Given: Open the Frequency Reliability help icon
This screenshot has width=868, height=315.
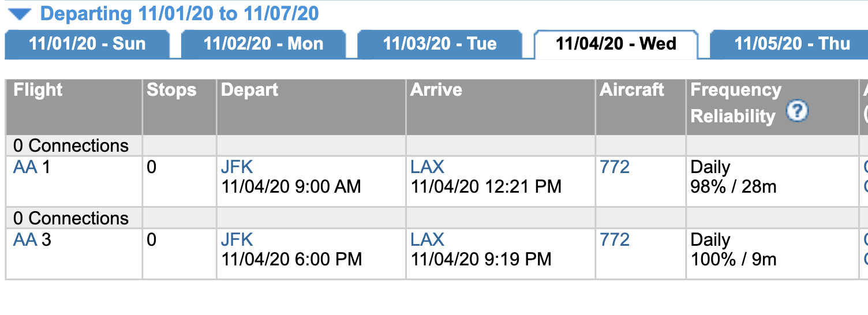Looking at the screenshot, I should [x=797, y=111].
